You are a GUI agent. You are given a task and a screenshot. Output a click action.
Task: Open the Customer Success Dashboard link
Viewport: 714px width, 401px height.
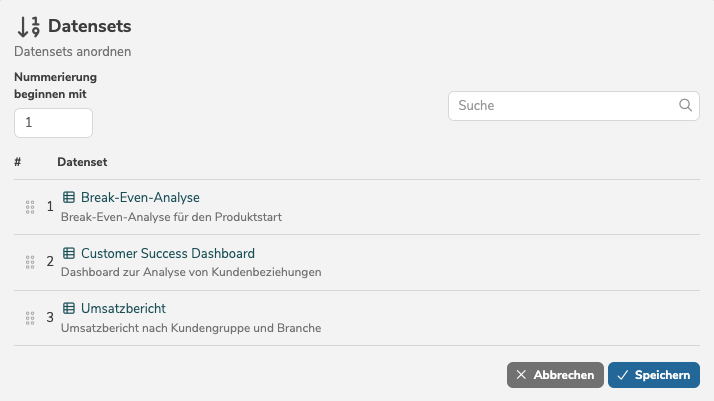pyautogui.click(x=167, y=253)
